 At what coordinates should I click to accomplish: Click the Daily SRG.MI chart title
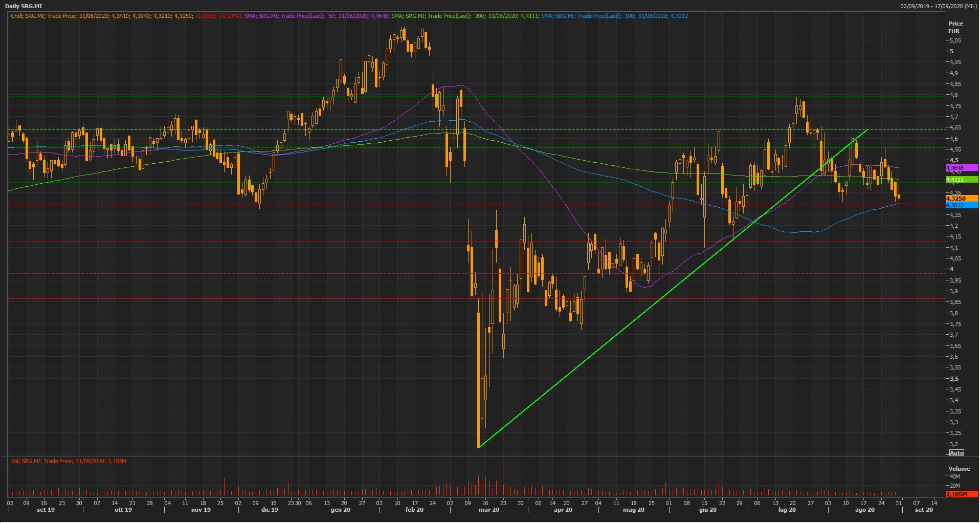24,6
